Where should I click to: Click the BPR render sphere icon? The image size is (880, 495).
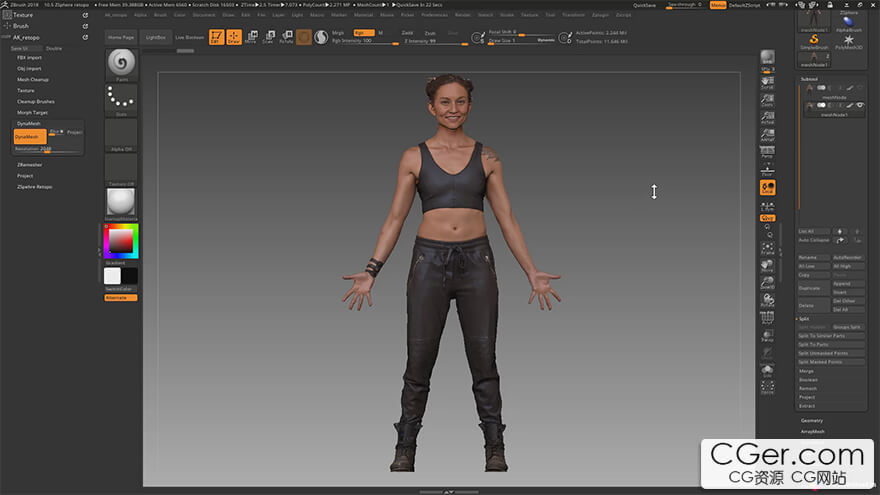click(x=767, y=59)
